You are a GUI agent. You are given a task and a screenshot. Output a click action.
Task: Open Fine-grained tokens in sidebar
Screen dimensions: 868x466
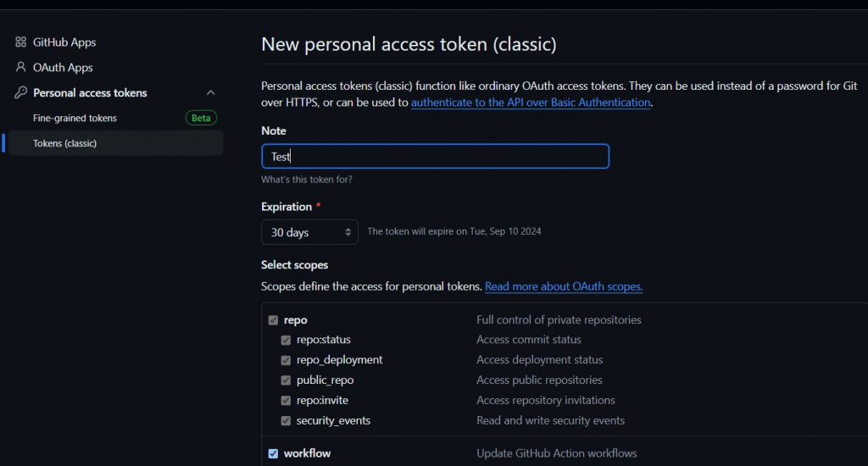(x=75, y=118)
